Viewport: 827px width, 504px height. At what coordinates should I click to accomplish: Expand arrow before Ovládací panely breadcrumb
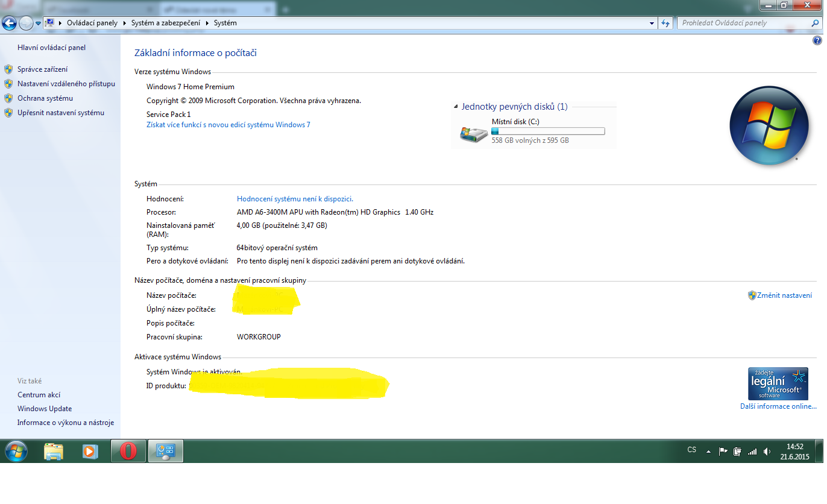pyautogui.click(x=60, y=23)
